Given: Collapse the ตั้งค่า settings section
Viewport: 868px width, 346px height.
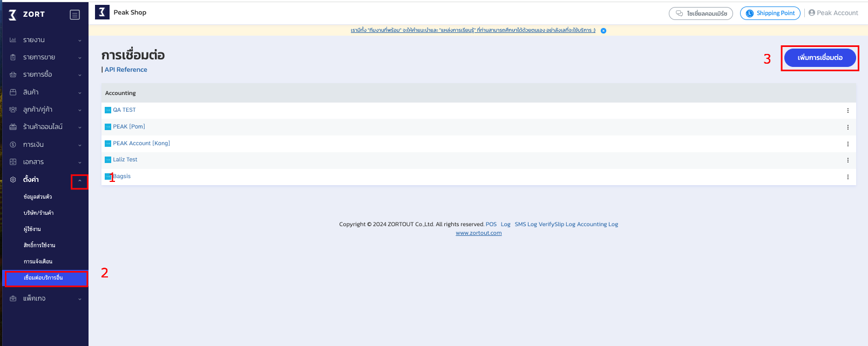Looking at the screenshot, I should (x=79, y=181).
